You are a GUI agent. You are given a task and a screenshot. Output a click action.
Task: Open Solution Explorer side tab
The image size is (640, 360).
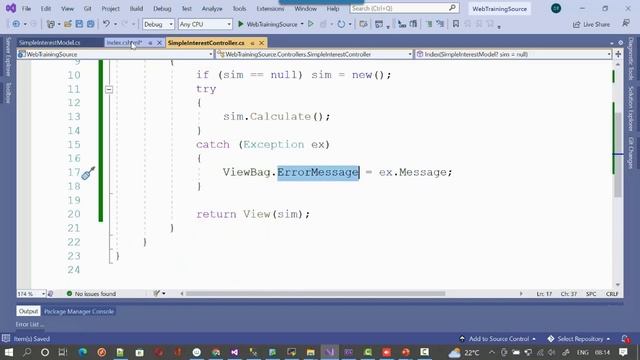click(631, 109)
